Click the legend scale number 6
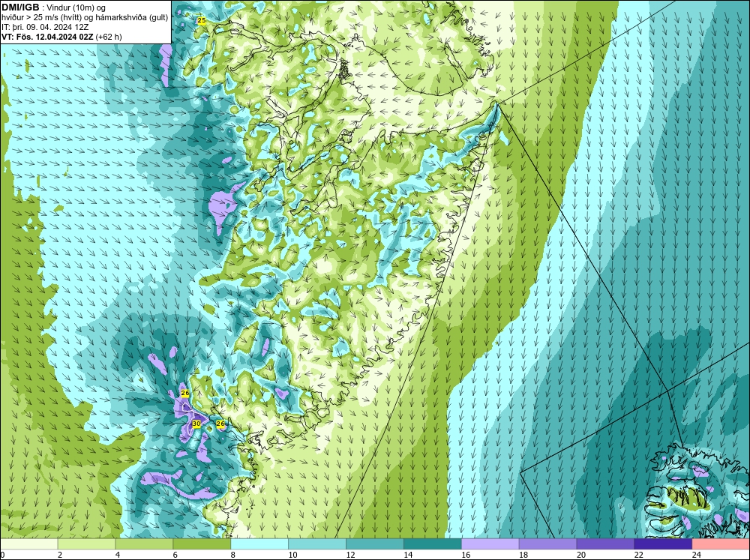The width and height of the screenshot is (750, 560). click(x=175, y=555)
